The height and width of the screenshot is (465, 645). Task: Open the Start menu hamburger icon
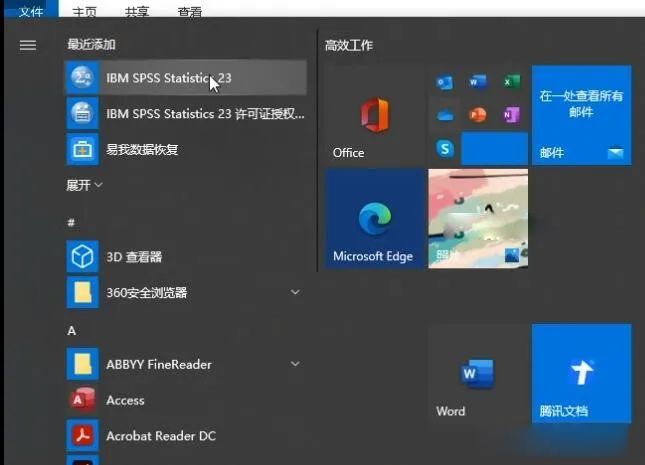coord(28,45)
